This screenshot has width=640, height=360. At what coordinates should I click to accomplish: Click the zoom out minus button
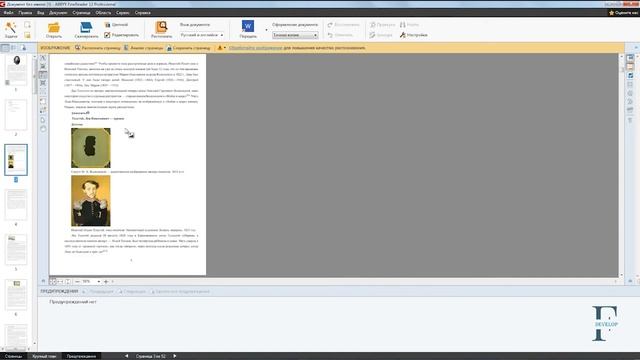tap(77, 282)
